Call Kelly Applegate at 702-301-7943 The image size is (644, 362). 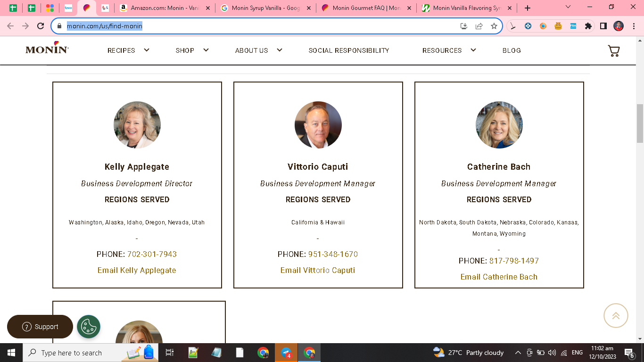point(152,254)
